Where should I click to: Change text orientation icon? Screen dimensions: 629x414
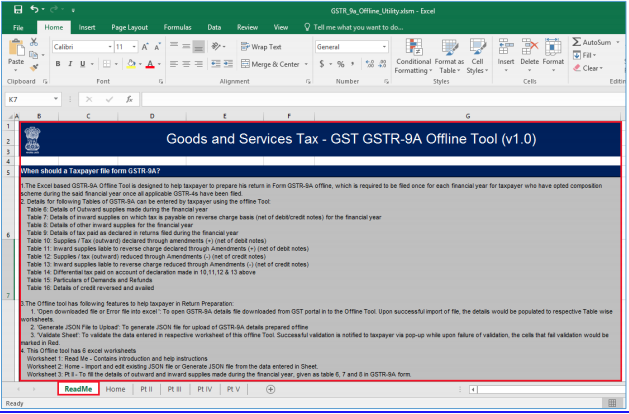pos(216,47)
